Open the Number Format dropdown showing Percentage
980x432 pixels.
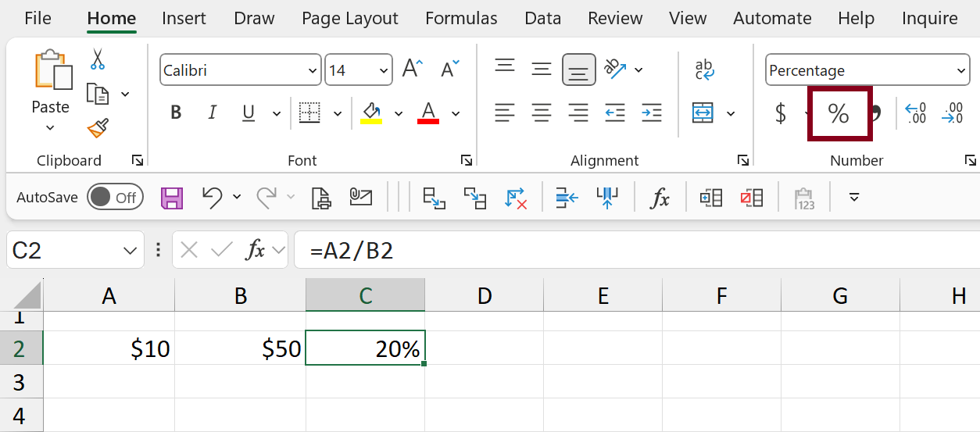(867, 70)
